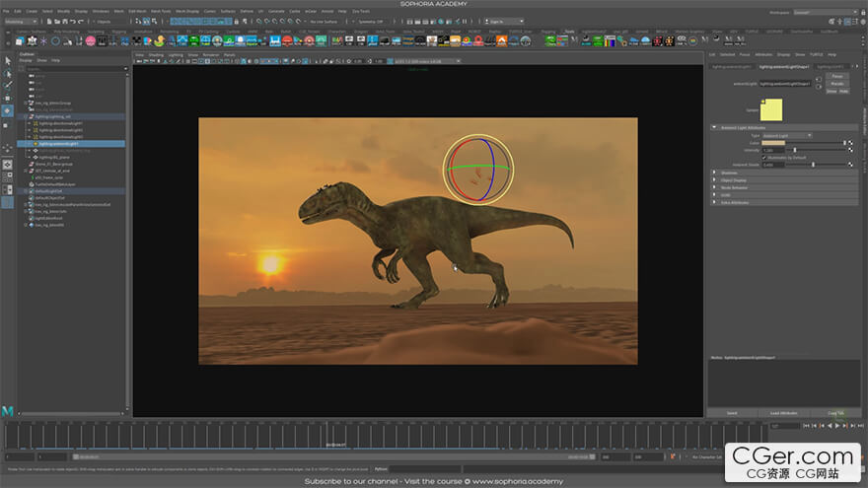Open the Lighting menu in viewport panel
This screenshot has width=868, height=488.
point(175,54)
